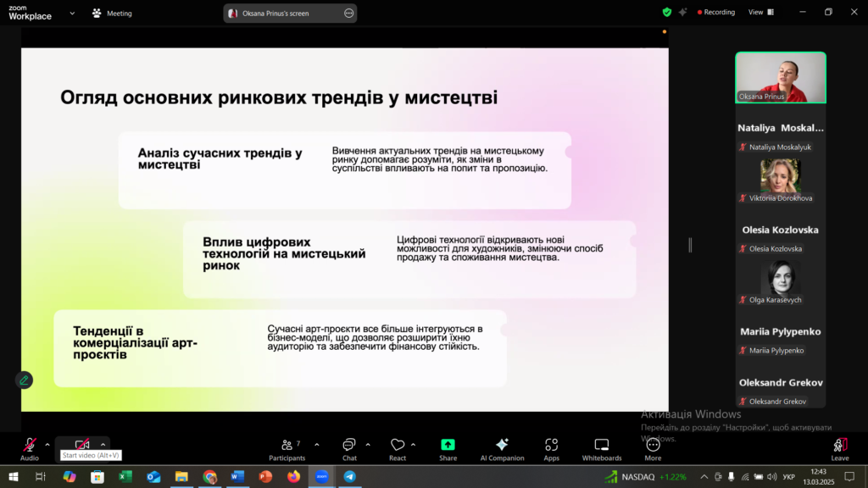Select Viktoriia Dorokhova participant thumbnail
The height and width of the screenshot is (488, 868).
(781, 180)
